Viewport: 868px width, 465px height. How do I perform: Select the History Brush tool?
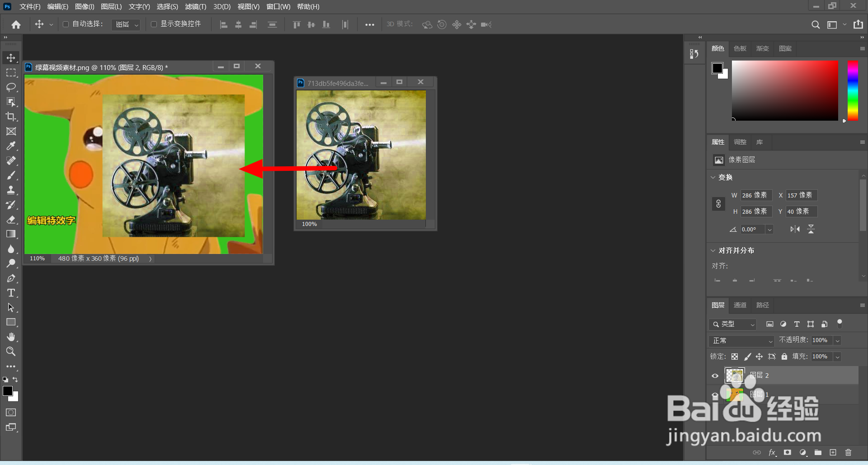[x=11, y=205]
